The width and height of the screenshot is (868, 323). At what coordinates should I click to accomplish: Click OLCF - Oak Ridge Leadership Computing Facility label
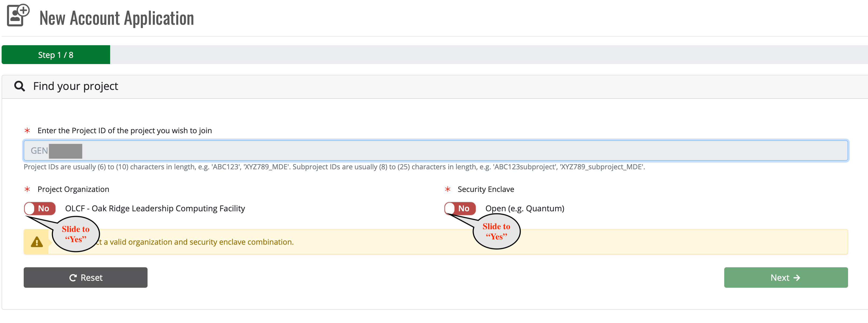pos(155,209)
